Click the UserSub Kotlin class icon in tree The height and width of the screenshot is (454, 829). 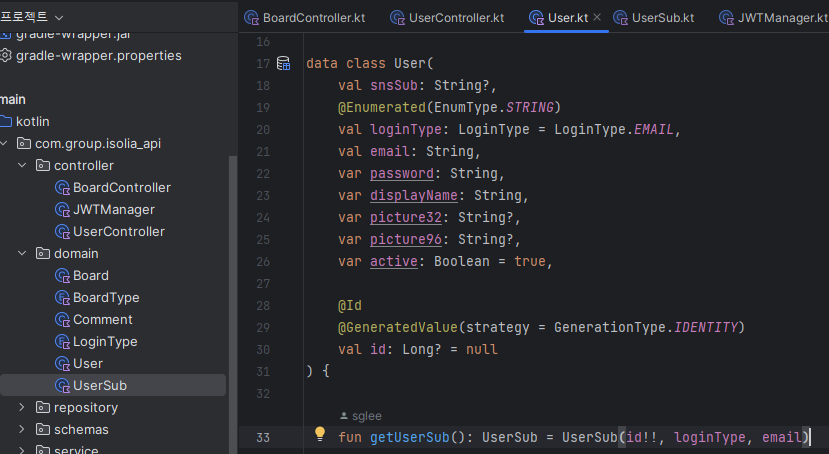[62, 386]
